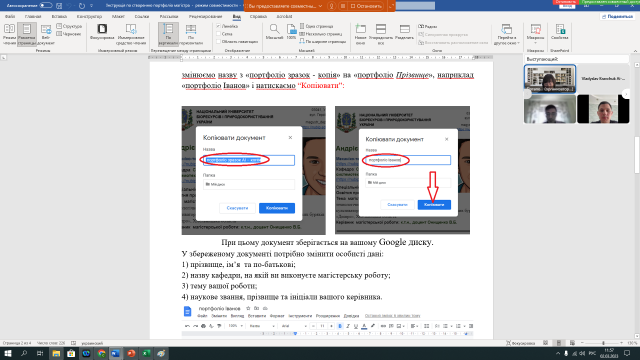Open SharePoint Properties (Свойства)
The width and height of the screenshot is (640, 360).
(560, 32)
